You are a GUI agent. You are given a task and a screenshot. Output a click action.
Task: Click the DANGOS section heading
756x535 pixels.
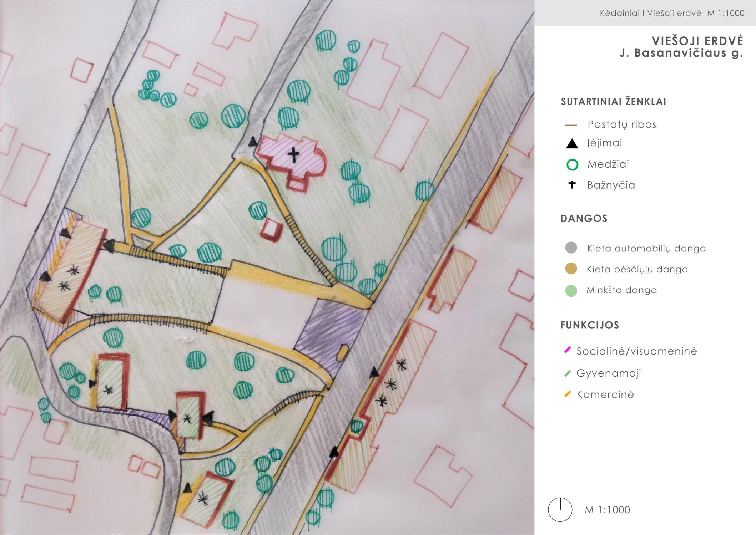584,219
